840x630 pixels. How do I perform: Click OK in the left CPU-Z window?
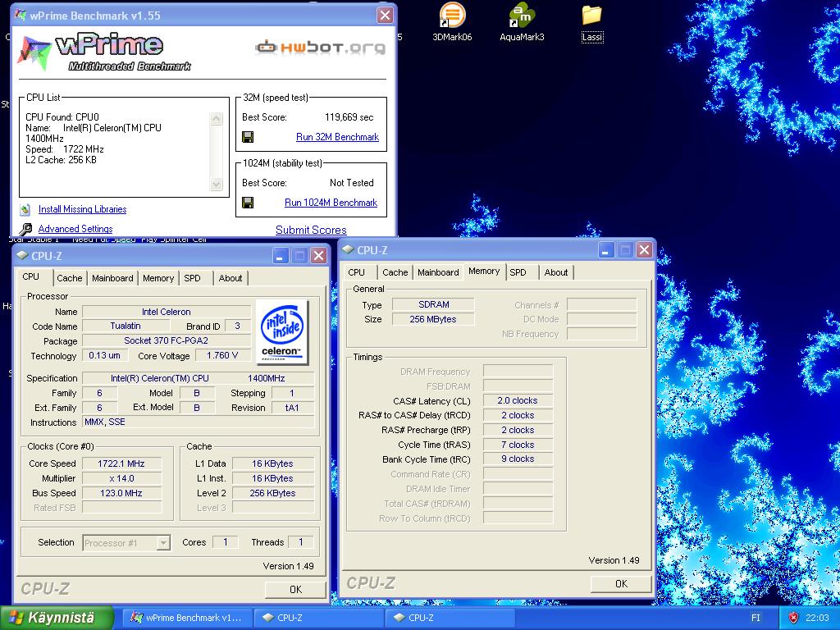click(295, 589)
